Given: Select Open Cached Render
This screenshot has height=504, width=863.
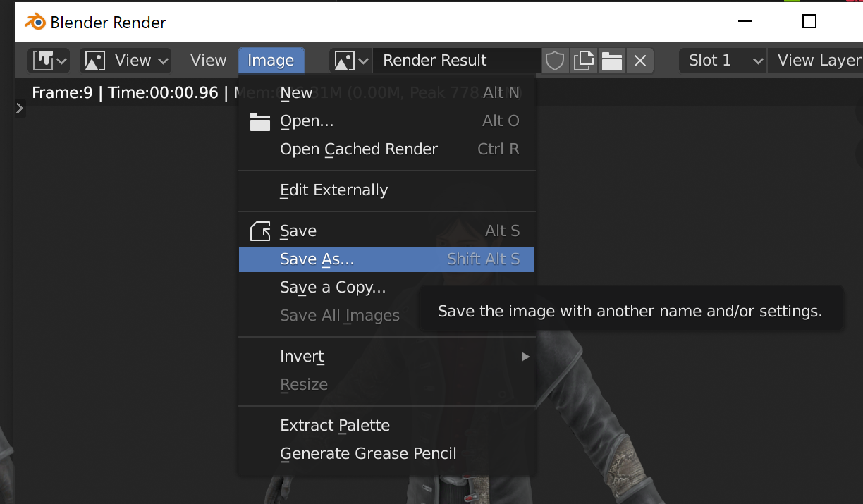Looking at the screenshot, I should tap(386, 149).
